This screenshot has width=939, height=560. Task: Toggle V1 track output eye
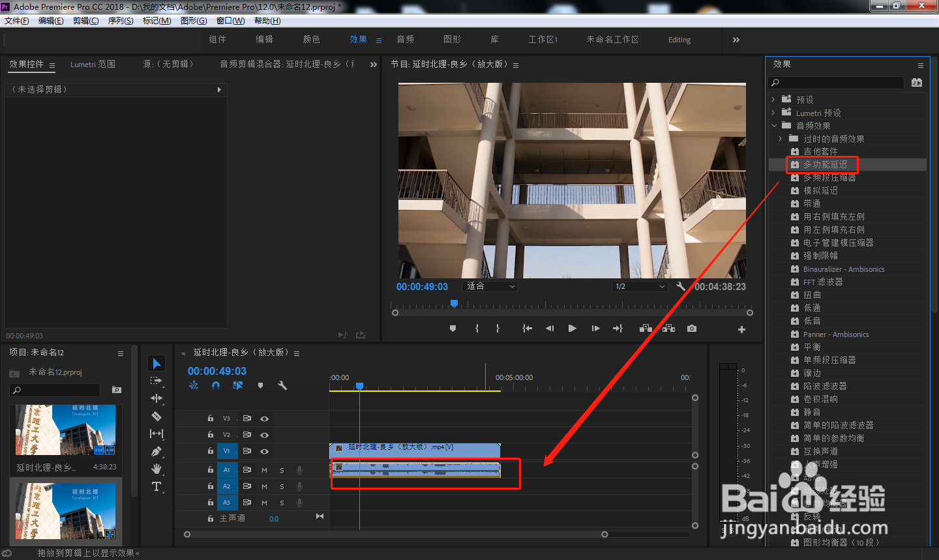click(x=265, y=451)
